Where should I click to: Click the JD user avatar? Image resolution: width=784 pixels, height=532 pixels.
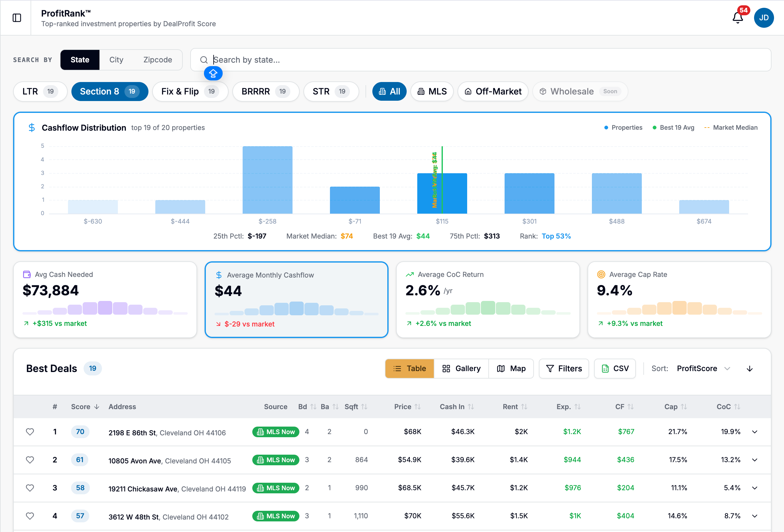coord(763,17)
